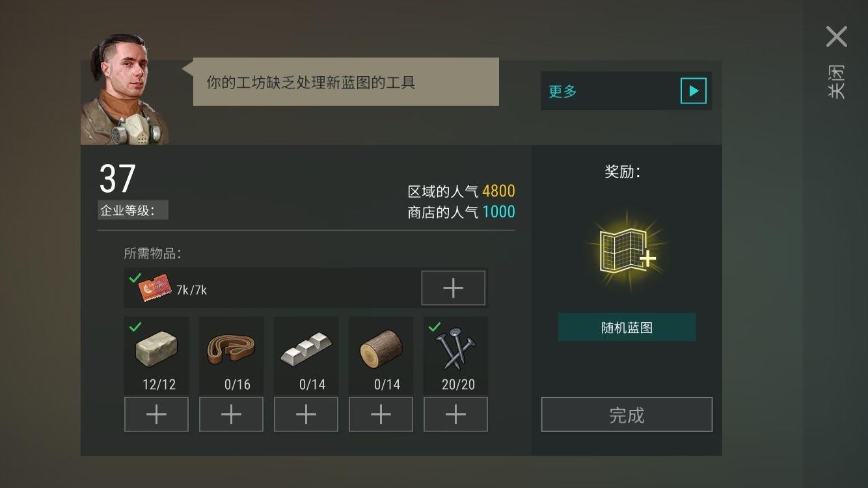Close the panel with the X
The width and height of the screenshot is (868, 488).
tap(837, 36)
